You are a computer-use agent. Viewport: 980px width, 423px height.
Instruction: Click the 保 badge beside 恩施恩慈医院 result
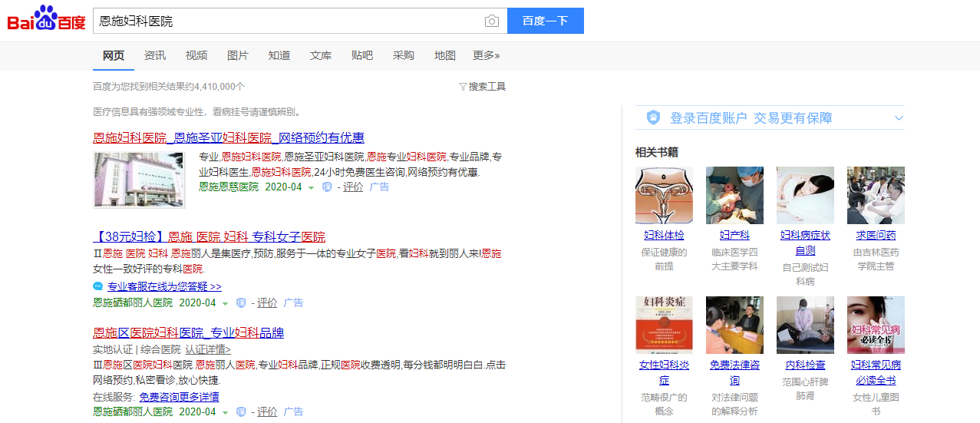327,187
